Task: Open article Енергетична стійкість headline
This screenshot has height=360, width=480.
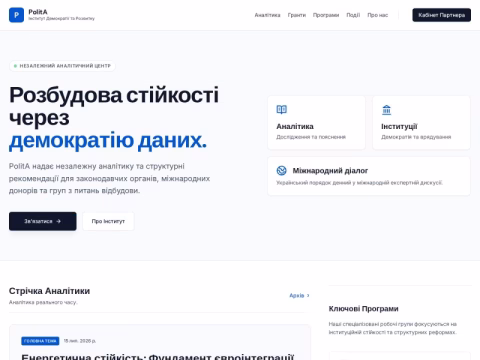Action: click(158, 357)
